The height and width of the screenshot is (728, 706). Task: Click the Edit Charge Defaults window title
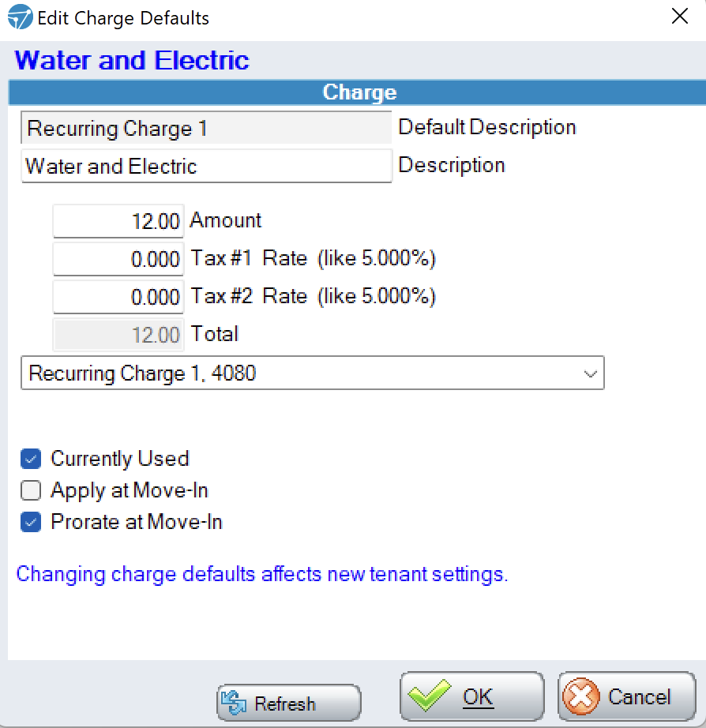click(x=123, y=18)
